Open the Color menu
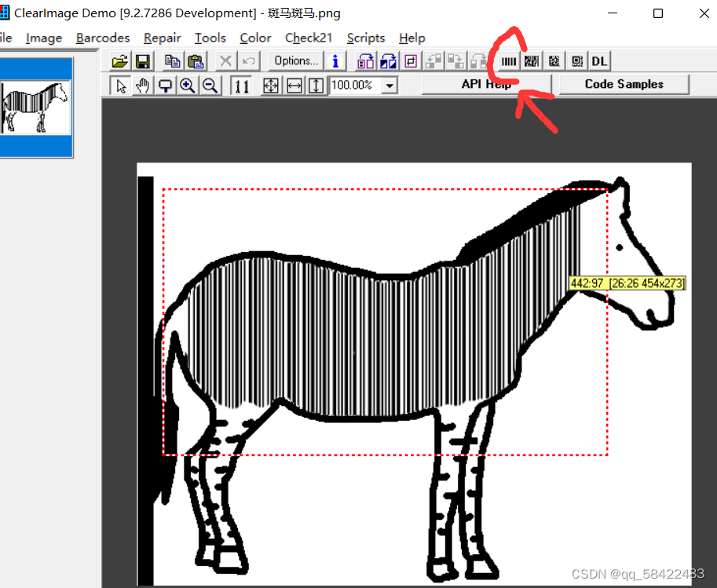717x588 pixels. pos(255,38)
